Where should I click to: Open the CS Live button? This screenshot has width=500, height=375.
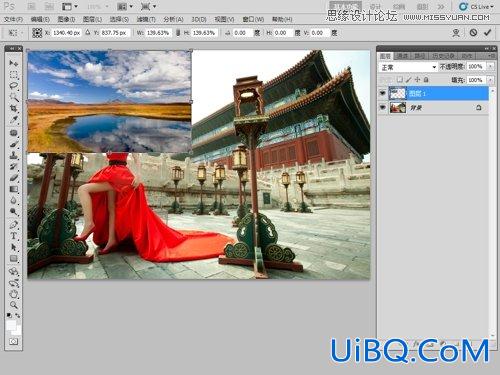pos(476,7)
